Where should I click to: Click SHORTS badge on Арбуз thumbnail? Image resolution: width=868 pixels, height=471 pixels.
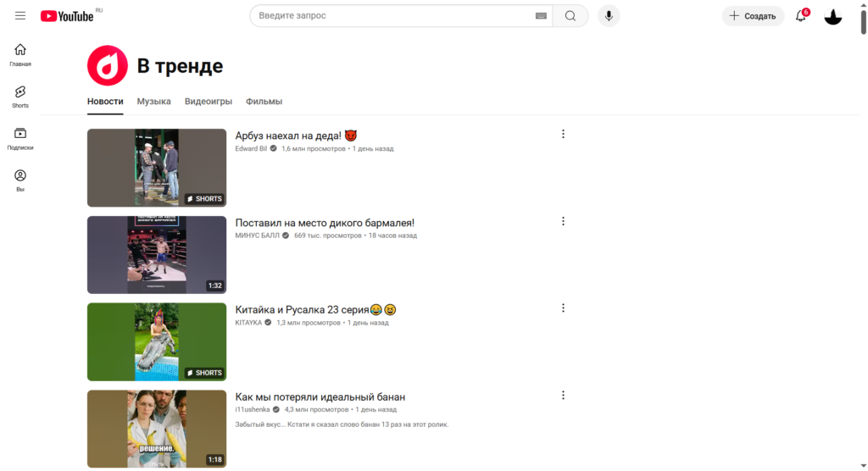(x=204, y=199)
